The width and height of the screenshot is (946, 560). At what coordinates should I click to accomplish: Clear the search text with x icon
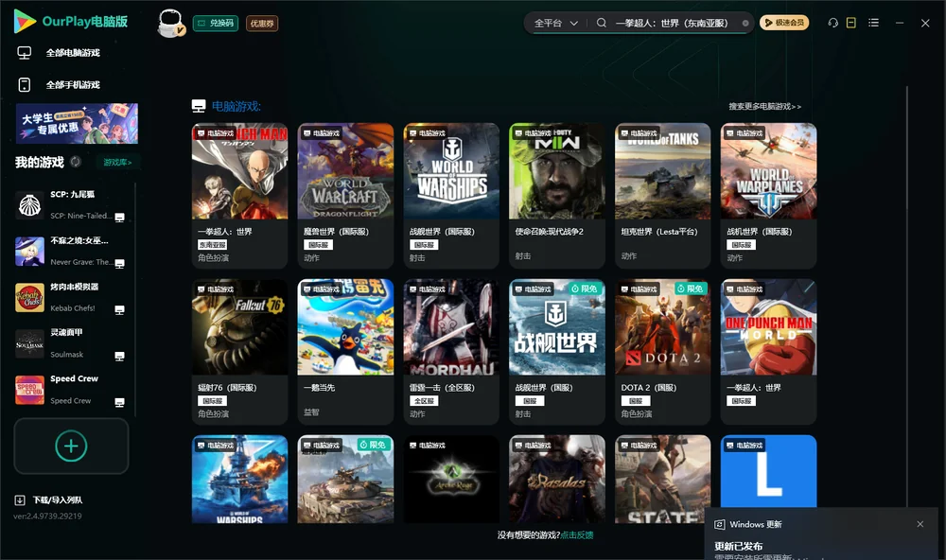click(x=745, y=23)
